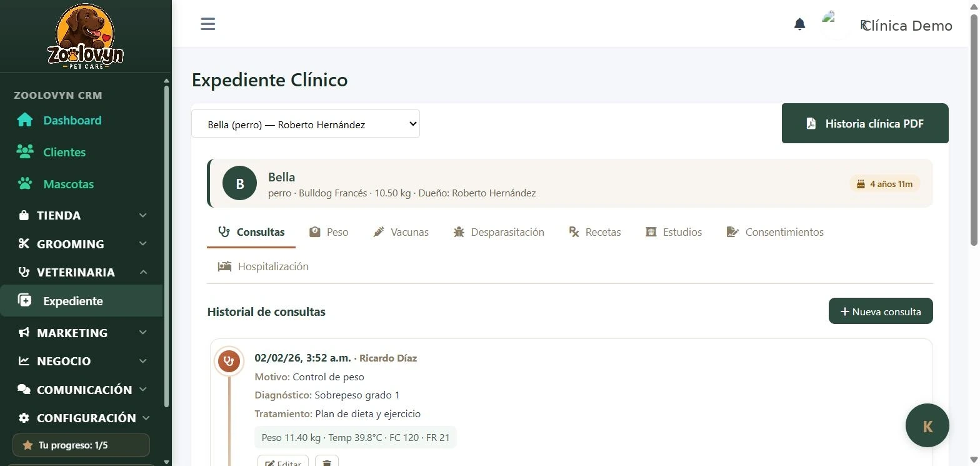
Task: Click the Nueva consulta button
Action: coord(881,312)
